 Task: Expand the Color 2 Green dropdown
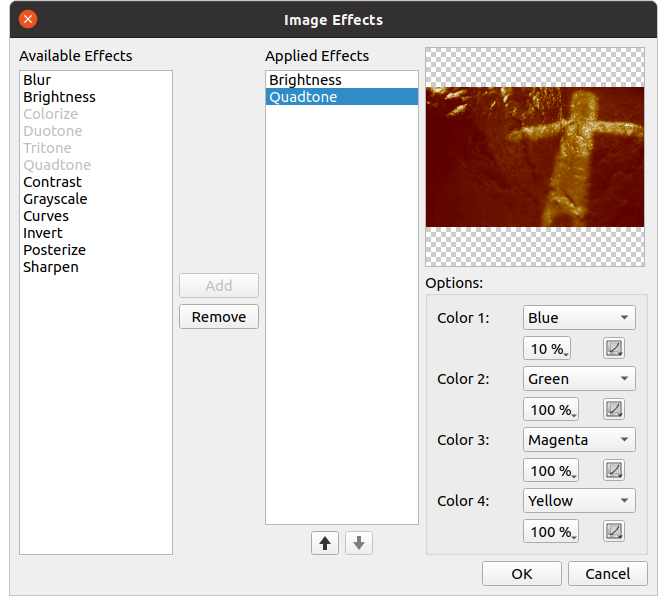pyautogui.click(x=579, y=379)
